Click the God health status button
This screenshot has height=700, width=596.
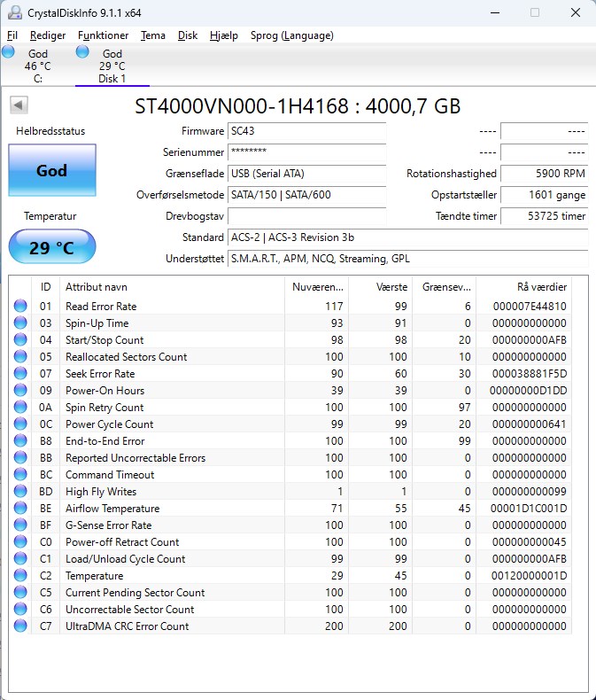click(52, 170)
